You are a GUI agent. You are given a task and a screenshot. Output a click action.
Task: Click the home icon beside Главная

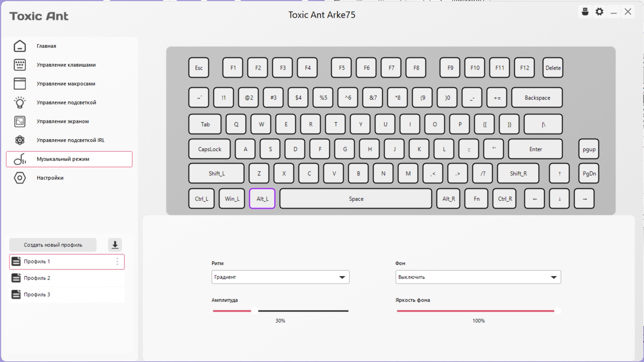coord(20,46)
